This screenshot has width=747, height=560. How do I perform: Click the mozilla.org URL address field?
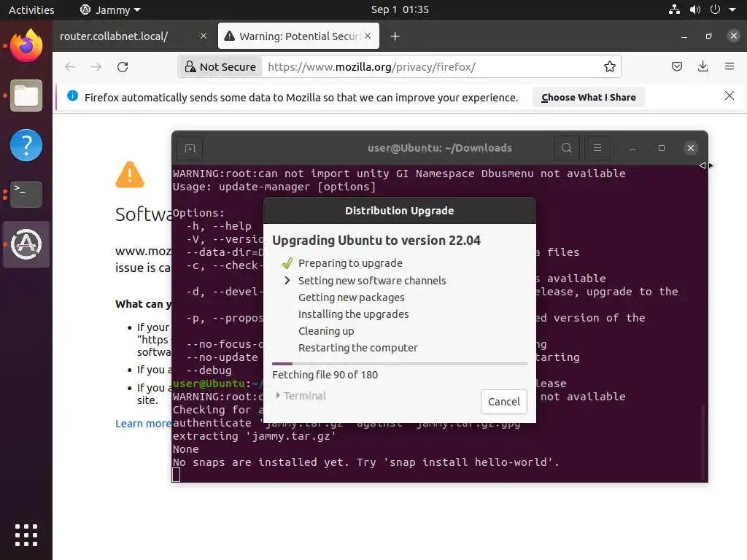pos(431,66)
